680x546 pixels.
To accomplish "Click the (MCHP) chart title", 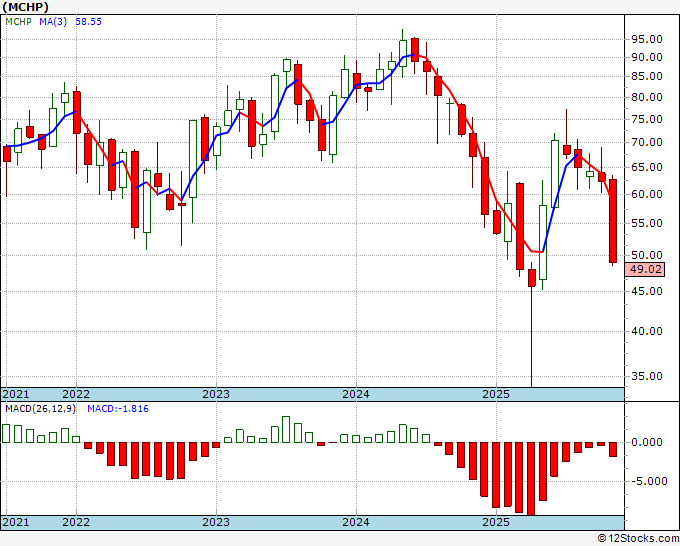I will [x=25, y=7].
